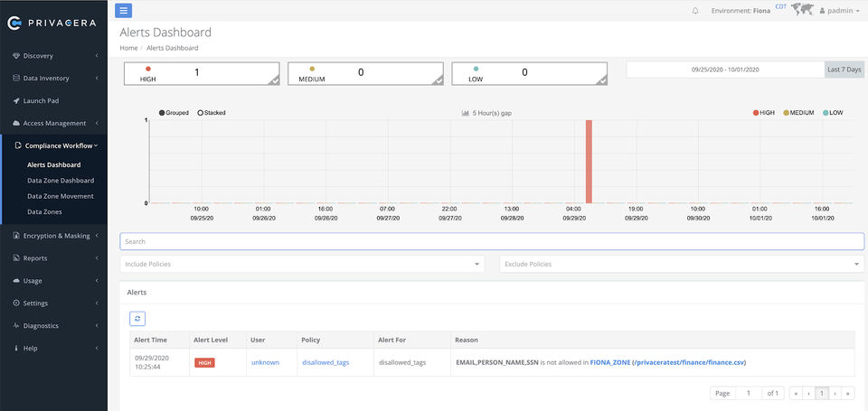Click the red HIGH alert bar in chart
Screen dimensions: 868x411
[x=589, y=162]
